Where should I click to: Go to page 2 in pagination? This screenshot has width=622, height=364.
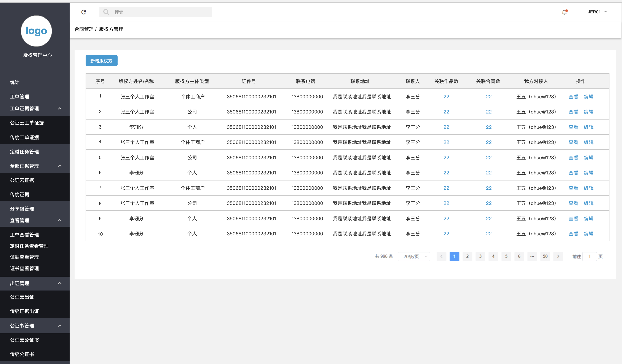pos(467,256)
